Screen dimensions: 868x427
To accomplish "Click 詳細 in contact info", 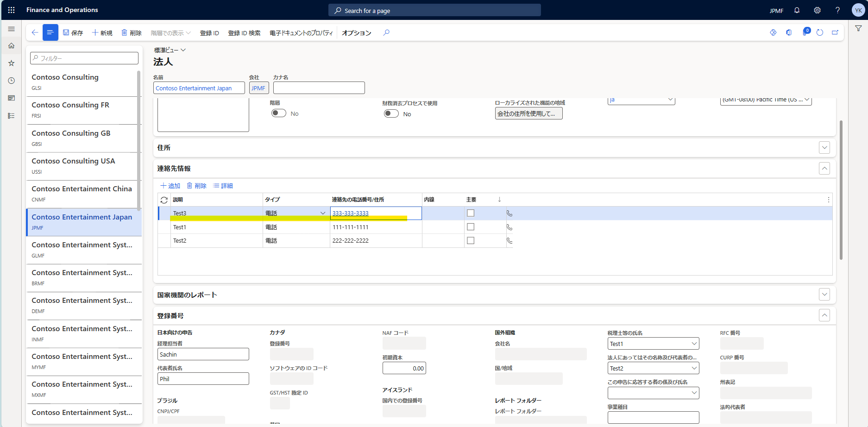I will [x=223, y=186].
